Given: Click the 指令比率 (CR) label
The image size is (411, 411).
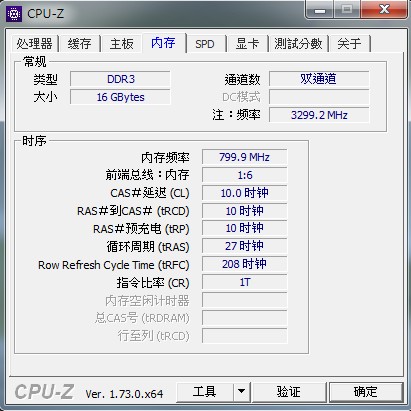Looking at the screenshot, I should click(153, 283).
